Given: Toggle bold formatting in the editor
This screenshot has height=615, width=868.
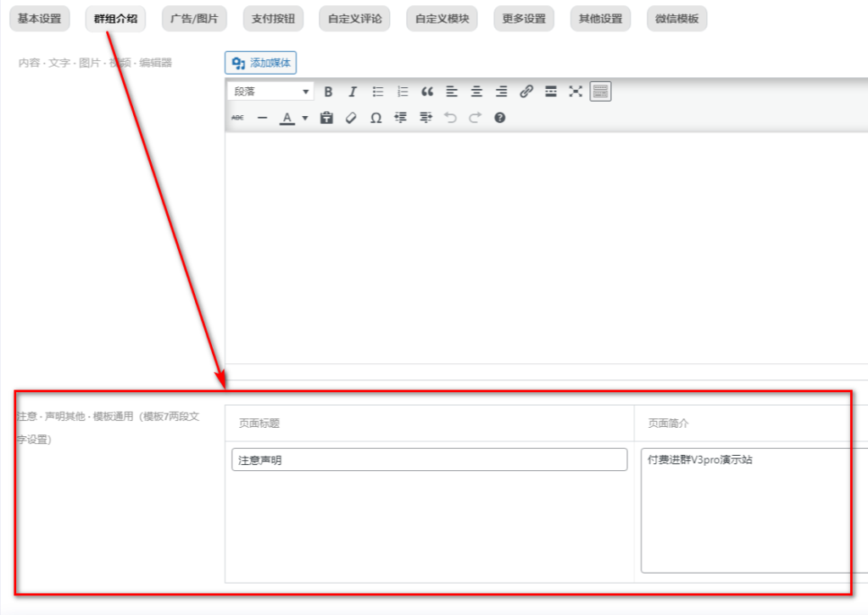Looking at the screenshot, I should pyautogui.click(x=328, y=91).
